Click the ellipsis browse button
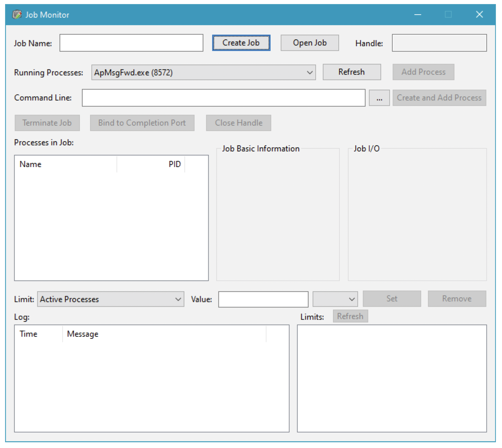This screenshot has width=502, height=448. (379, 98)
